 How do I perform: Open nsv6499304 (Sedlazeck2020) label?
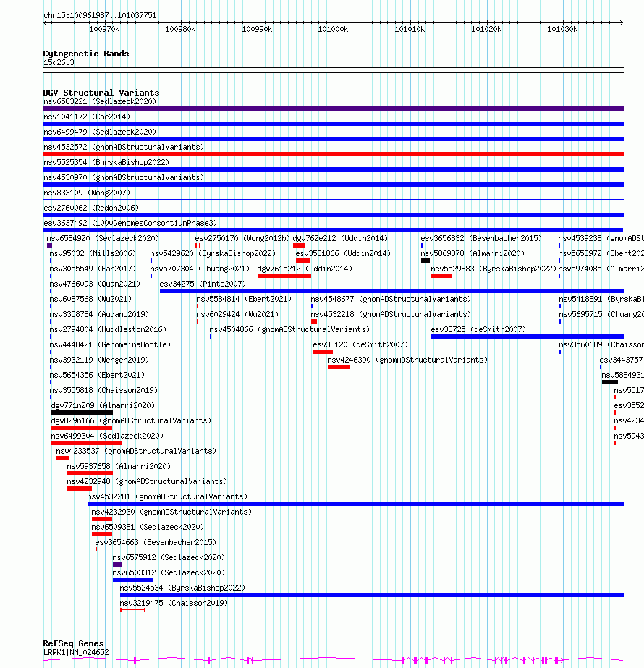pyautogui.click(x=107, y=436)
